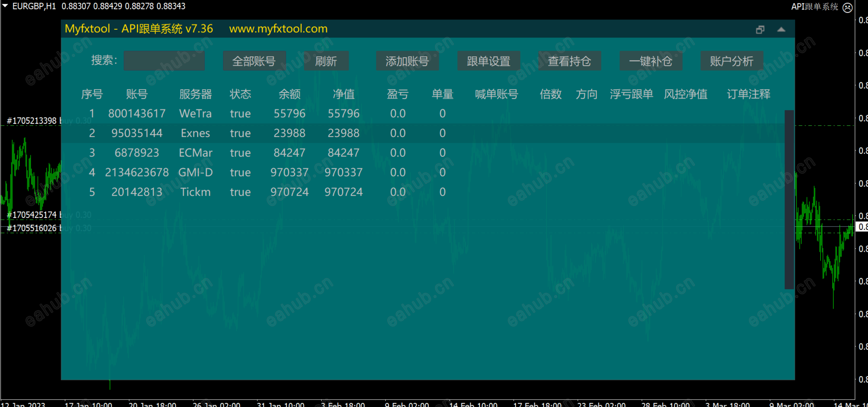Click the Myfxtool - API跟单系统 v7.36 title
The height and width of the screenshot is (407, 868).
(139, 29)
